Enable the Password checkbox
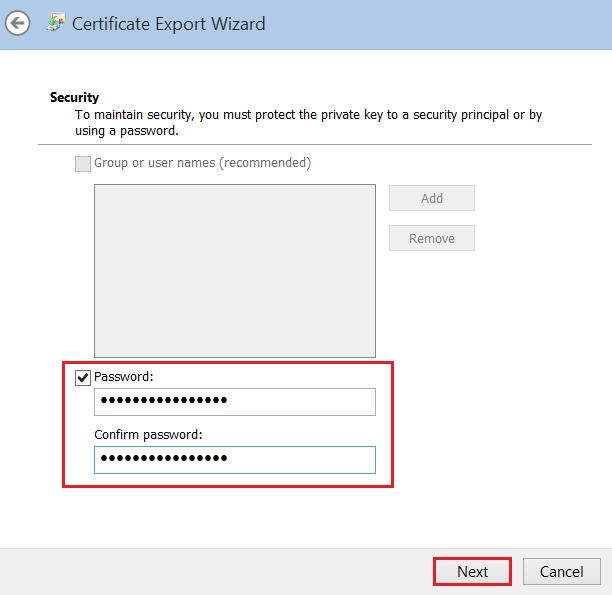612x595 pixels. [x=83, y=377]
